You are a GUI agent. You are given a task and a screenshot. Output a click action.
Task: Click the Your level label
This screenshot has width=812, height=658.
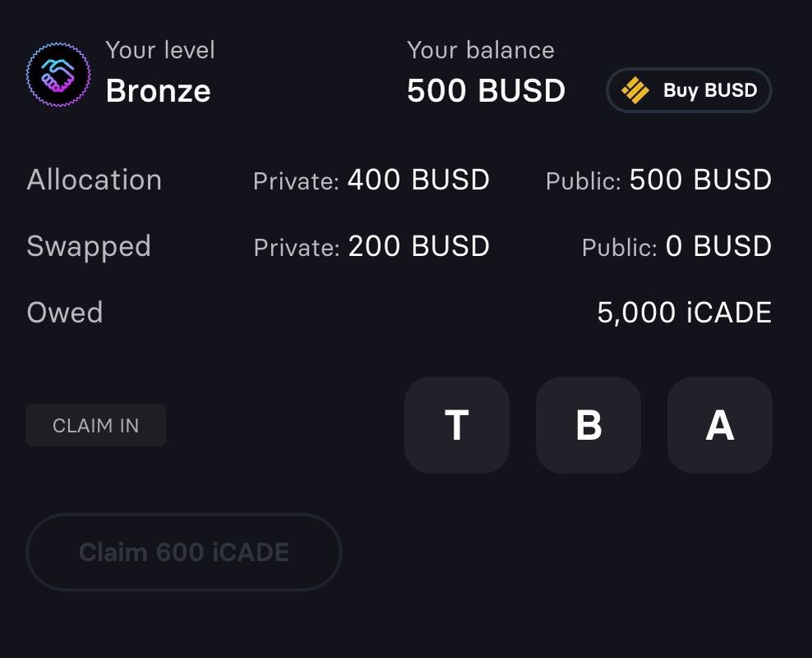(x=160, y=50)
